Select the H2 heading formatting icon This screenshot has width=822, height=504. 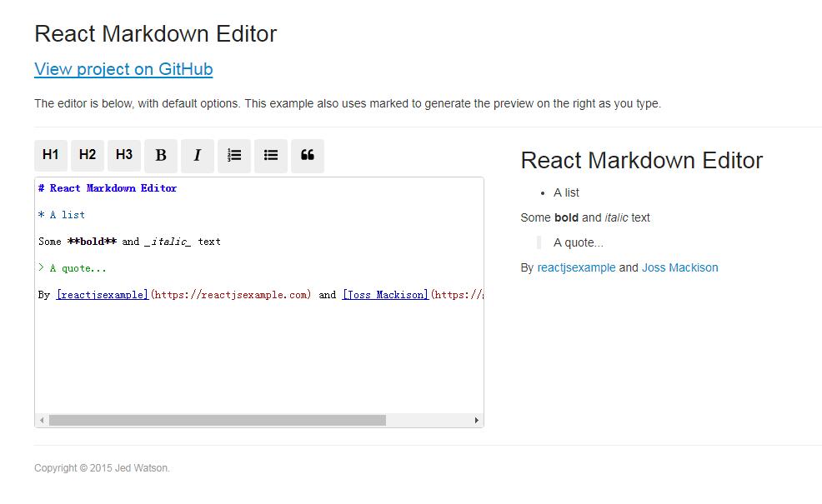coord(87,156)
